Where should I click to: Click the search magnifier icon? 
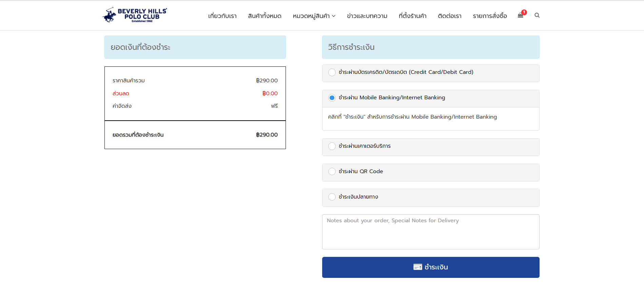[537, 15]
